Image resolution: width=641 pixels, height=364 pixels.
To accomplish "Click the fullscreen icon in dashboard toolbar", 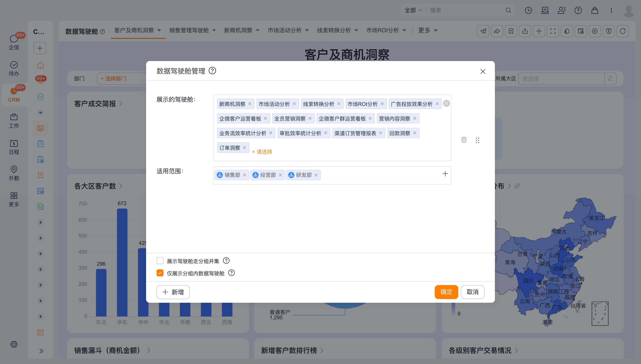I will (x=553, y=31).
